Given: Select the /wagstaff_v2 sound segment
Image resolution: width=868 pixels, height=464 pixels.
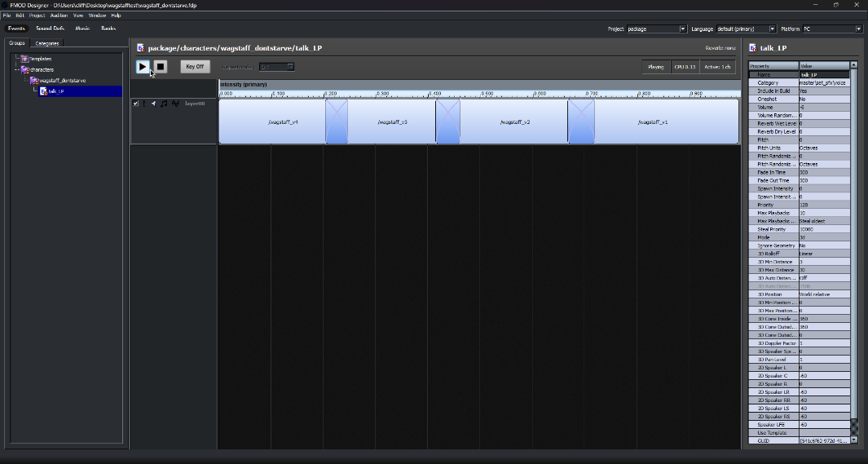Looking at the screenshot, I should tap(514, 122).
